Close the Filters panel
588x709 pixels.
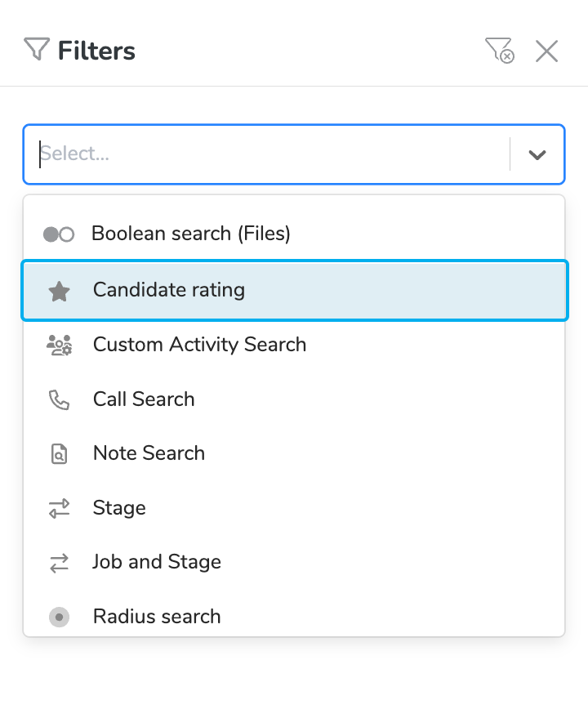[546, 51]
